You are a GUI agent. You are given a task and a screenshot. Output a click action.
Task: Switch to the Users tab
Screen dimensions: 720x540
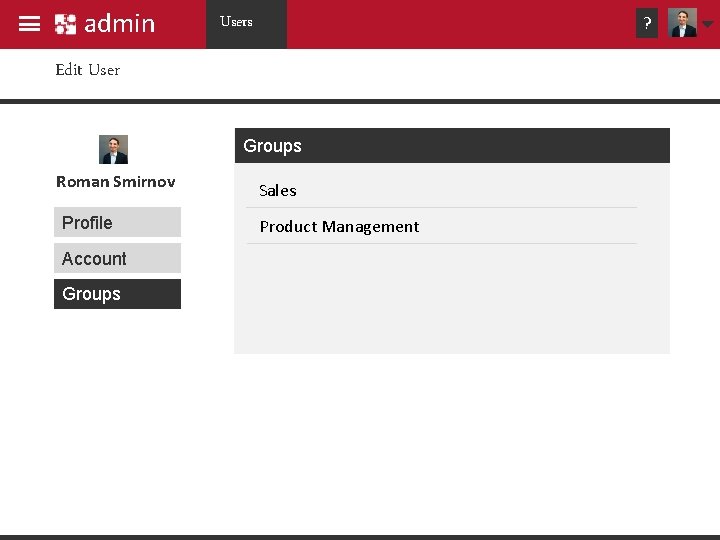click(246, 24)
